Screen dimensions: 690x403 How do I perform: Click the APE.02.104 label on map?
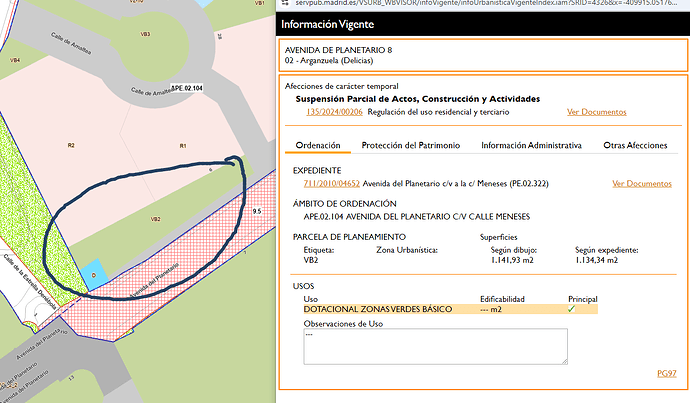(x=187, y=89)
